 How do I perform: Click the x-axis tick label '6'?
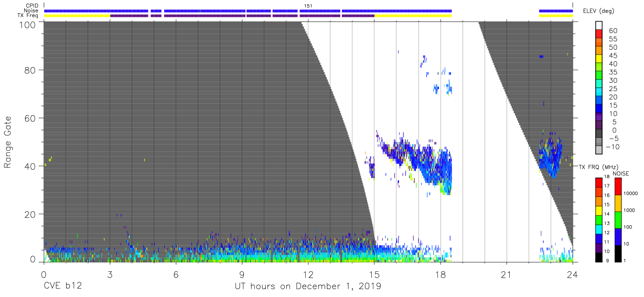pos(176,274)
